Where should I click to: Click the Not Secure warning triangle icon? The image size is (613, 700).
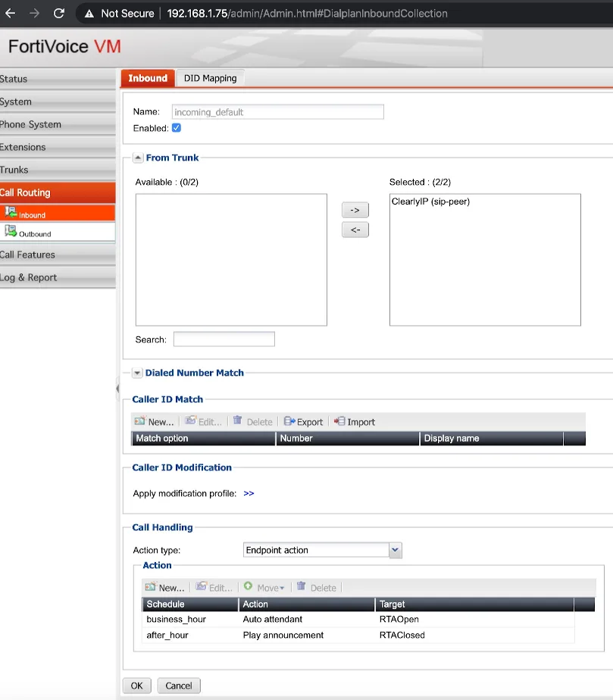(89, 14)
